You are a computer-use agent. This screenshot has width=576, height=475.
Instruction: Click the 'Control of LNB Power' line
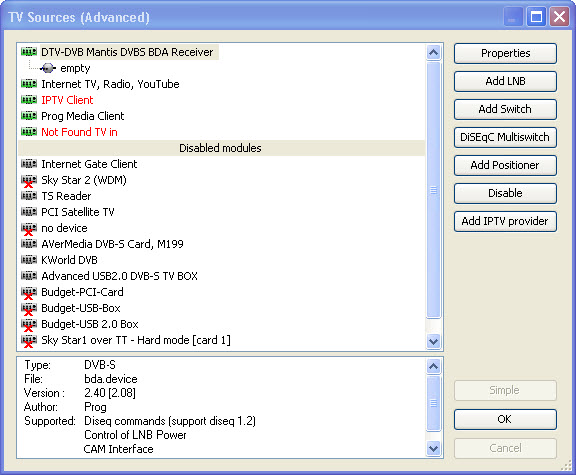(x=135, y=435)
